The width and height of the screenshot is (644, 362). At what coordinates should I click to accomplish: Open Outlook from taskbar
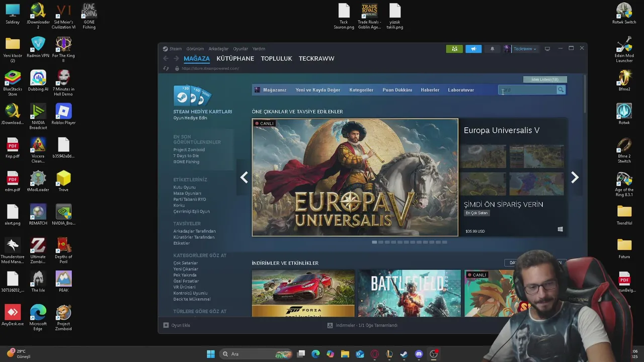(x=360, y=354)
